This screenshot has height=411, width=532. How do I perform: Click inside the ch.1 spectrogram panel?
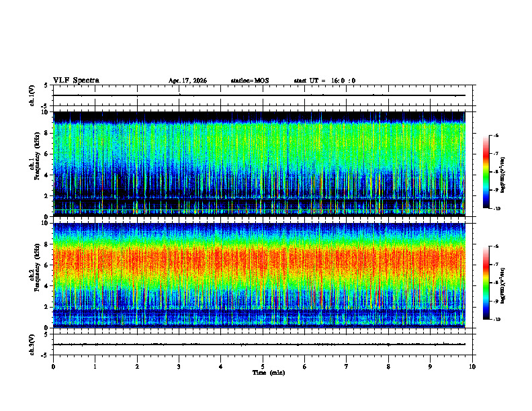click(259, 164)
